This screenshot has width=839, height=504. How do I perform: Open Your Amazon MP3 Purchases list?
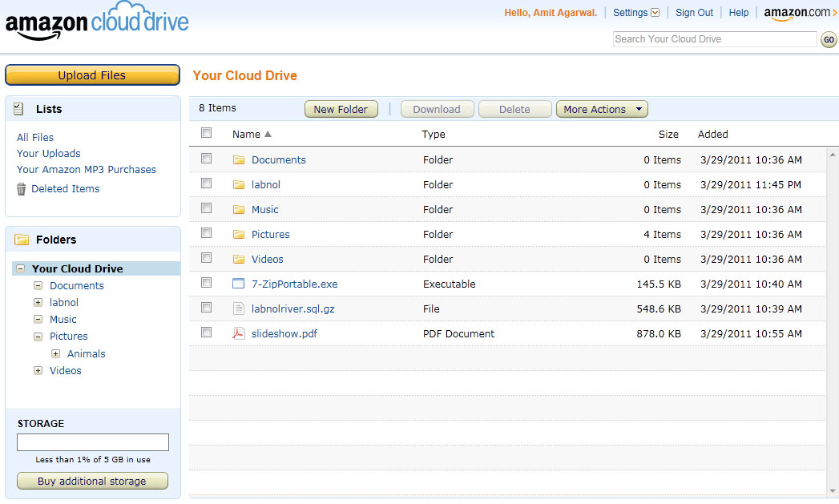click(87, 170)
